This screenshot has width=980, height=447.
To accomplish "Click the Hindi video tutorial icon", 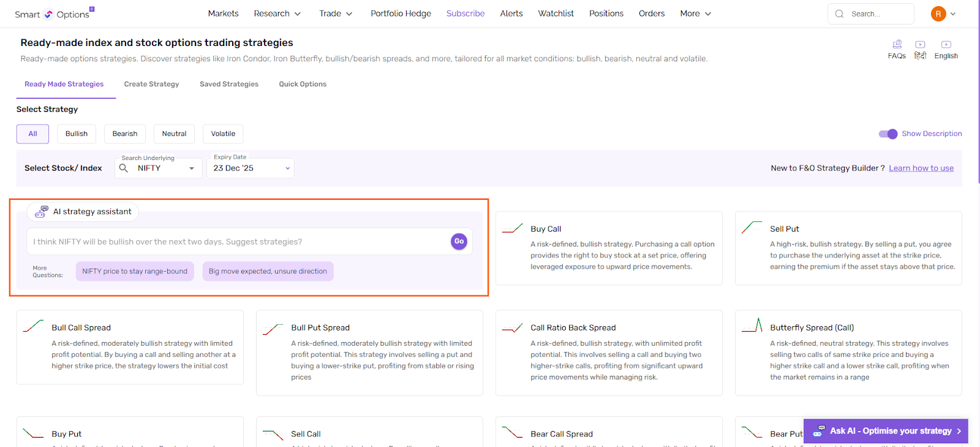I will (x=920, y=45).
